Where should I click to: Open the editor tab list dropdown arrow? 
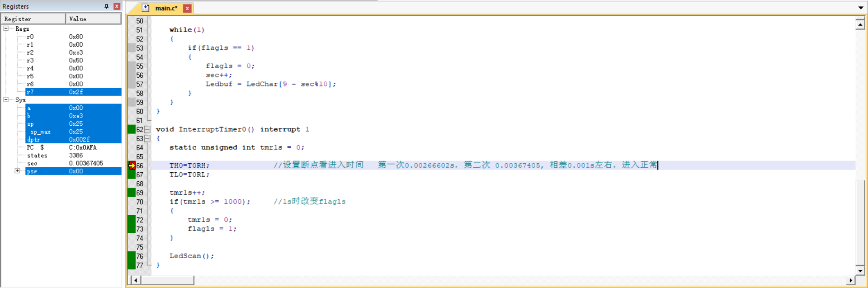[x=860, y=8]
